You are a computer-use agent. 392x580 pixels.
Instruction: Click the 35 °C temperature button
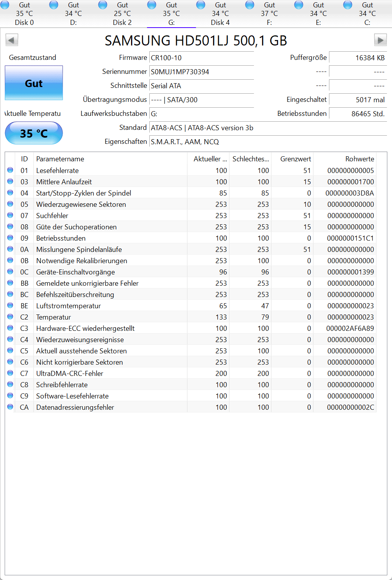34,133
